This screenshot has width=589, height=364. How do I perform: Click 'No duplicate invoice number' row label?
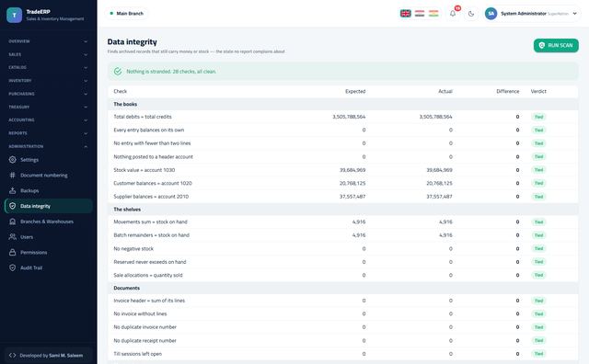click(x=145, y=327)
